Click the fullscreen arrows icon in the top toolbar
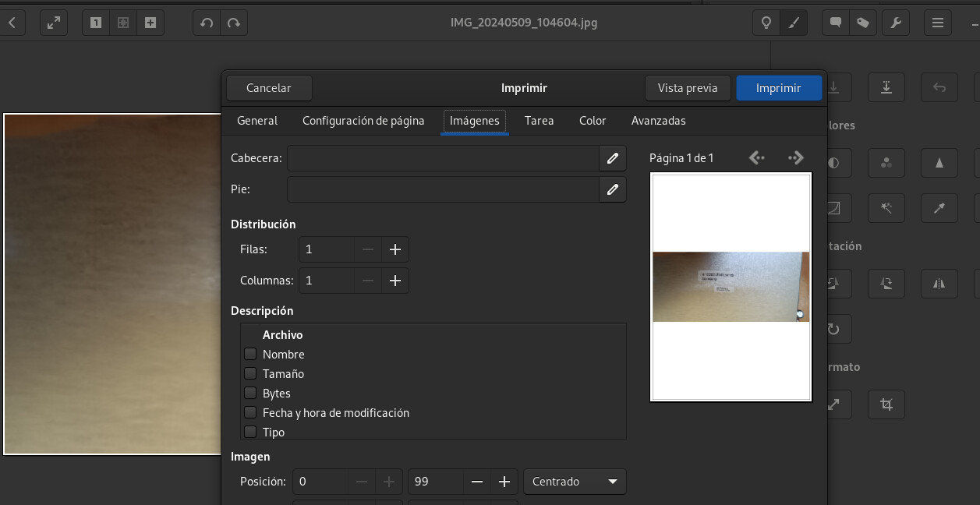This screenshot has height=505, width=980. (53, 23)
